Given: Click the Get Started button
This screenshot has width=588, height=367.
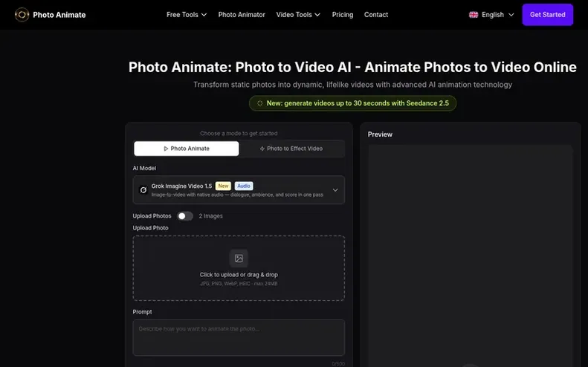Looking at the screenshot, I should (548, 15).
